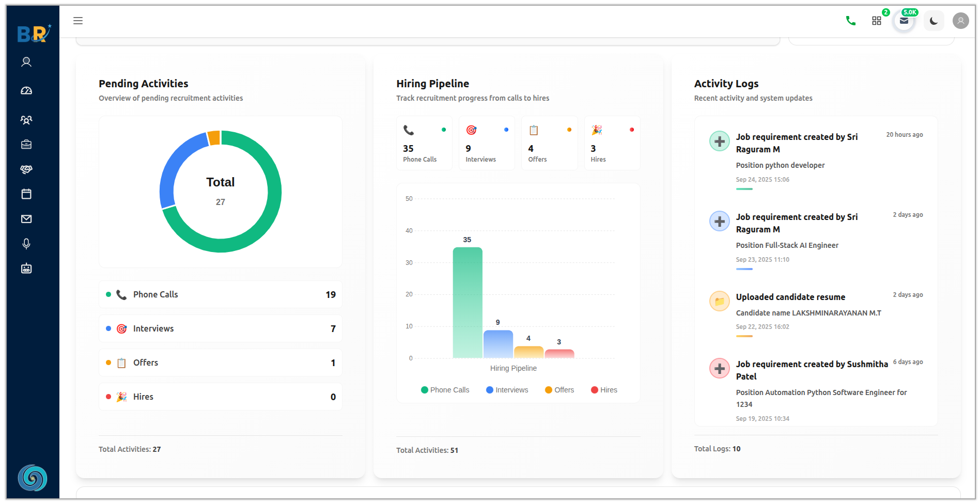
Task: Open the briefcase jobs sidebar icon
Action: (x=26, y=145)
